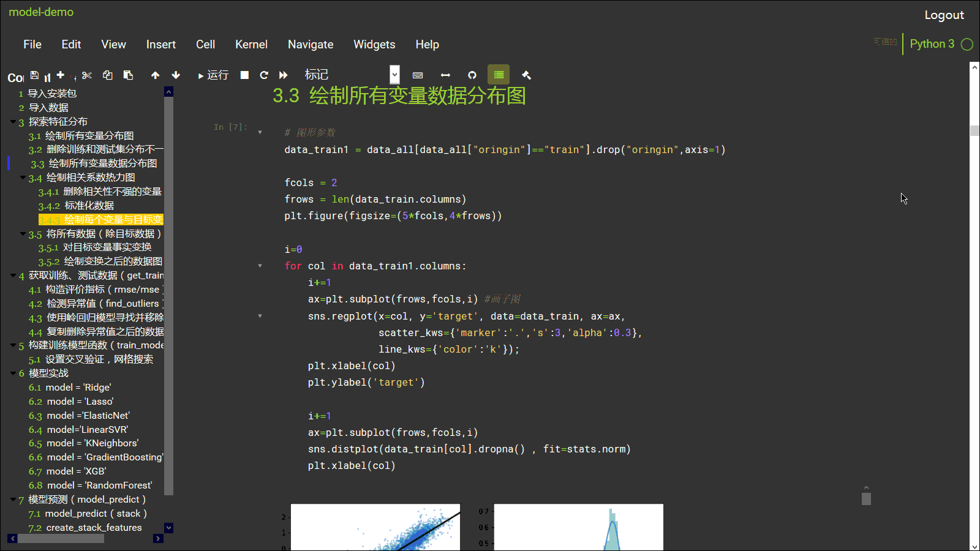Insert a new cell with plus icon
Viewport: 980px width, 551px height.
60,75
